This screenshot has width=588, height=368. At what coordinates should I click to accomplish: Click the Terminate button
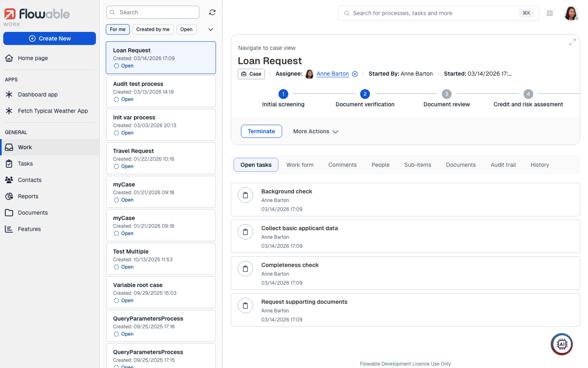261,131
